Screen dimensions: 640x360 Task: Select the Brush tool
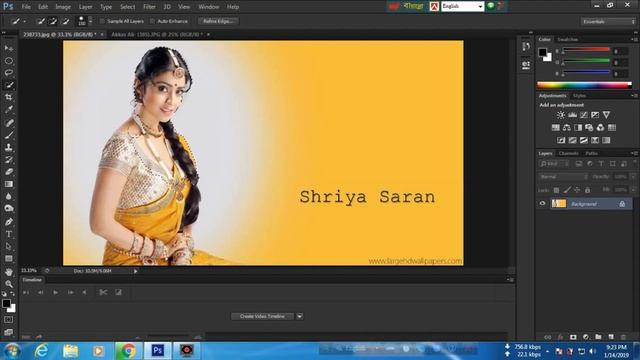[x=9, y=135]
